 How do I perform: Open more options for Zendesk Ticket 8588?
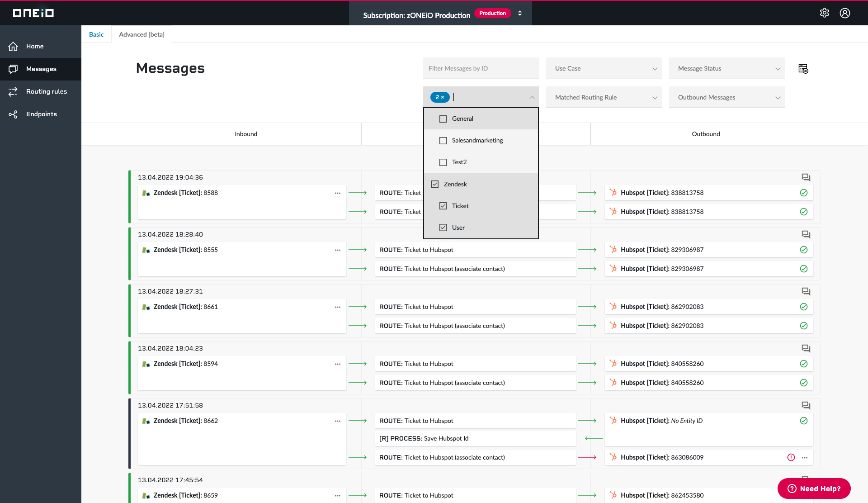pos(338,193)
